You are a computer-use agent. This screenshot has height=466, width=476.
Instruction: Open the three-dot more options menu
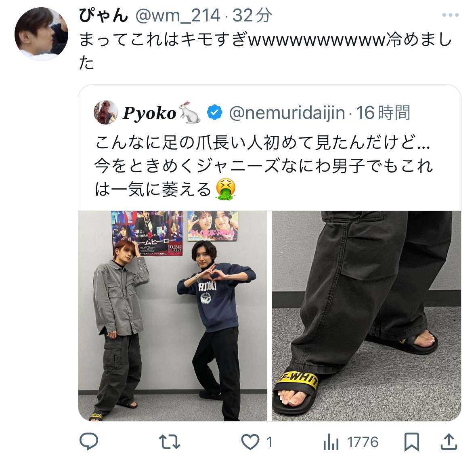pos(451,15)
